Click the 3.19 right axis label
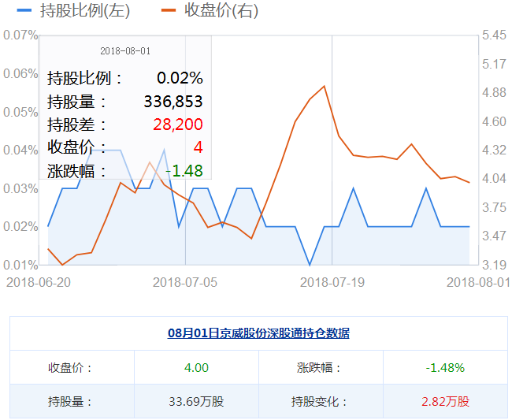The width and height of the screenshot is (512, 420). click(x=494, y=265)
